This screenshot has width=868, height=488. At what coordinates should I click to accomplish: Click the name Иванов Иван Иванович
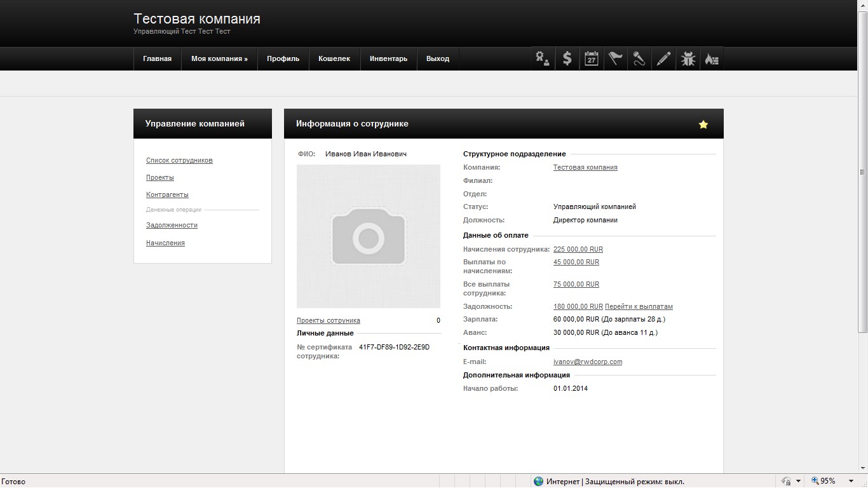pos(366,154)
